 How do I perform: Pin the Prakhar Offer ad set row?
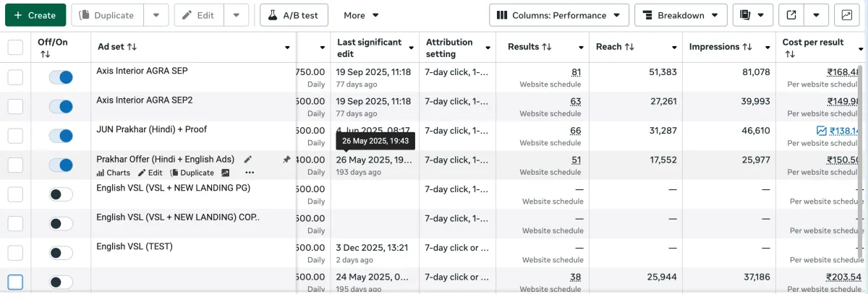[x=286, y=160]
